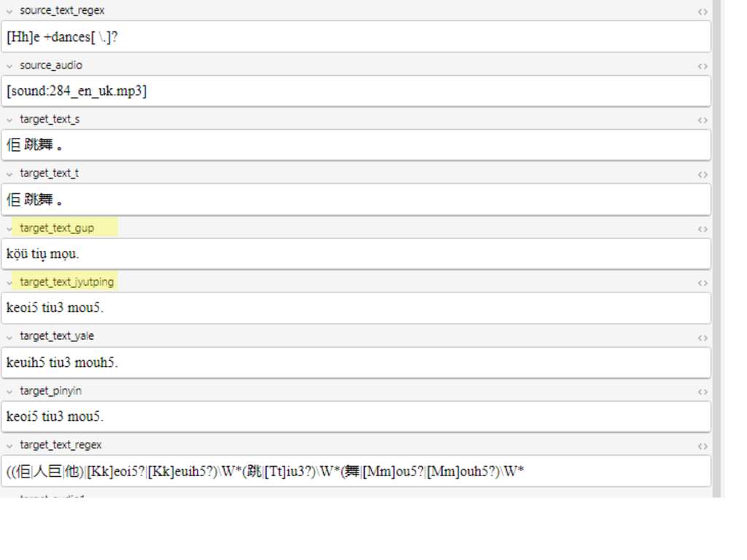Toggle HTML editor for target_text_t field
Viewport: 747px width, 560px height.
click(703, 175)
